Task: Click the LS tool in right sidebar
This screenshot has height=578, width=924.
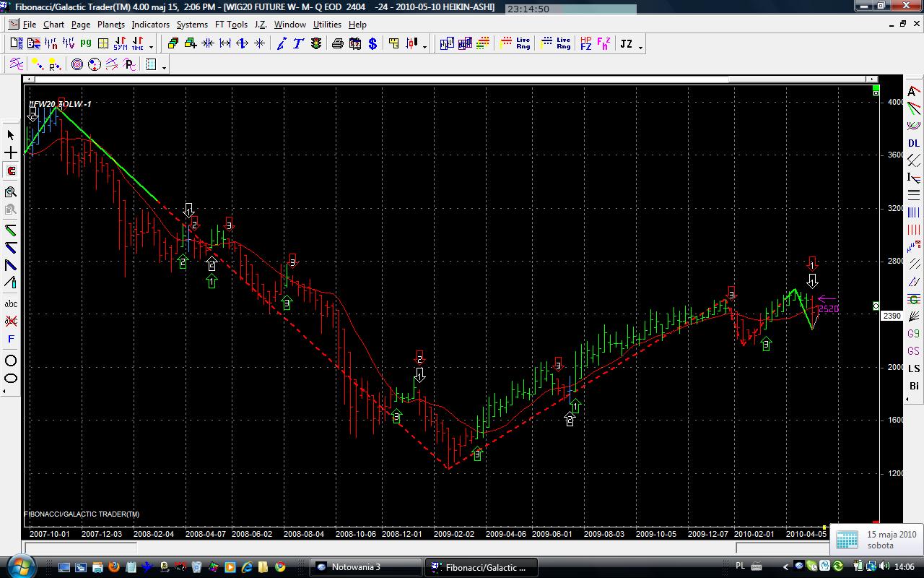Action: [x=914, y=368]
